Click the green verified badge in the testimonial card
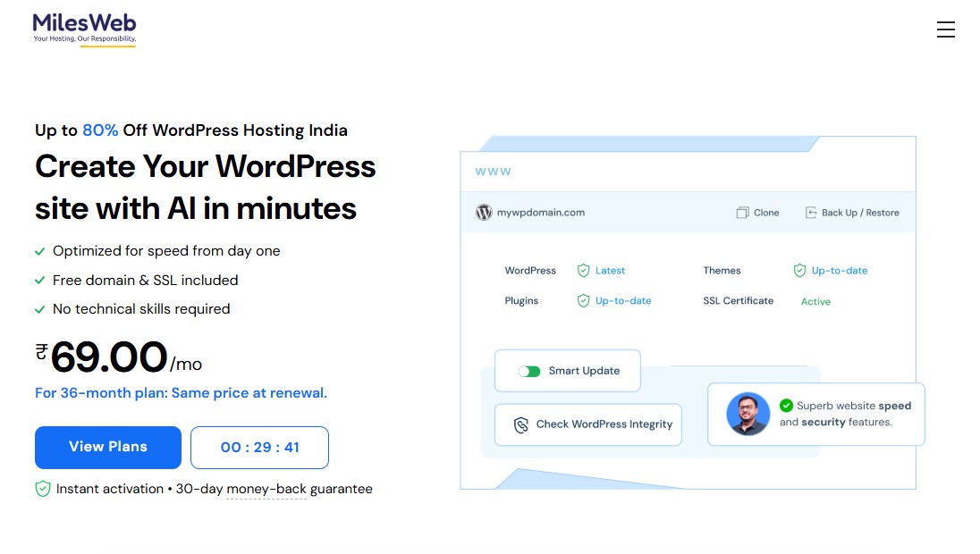980x554 pixels. (784, 404)
